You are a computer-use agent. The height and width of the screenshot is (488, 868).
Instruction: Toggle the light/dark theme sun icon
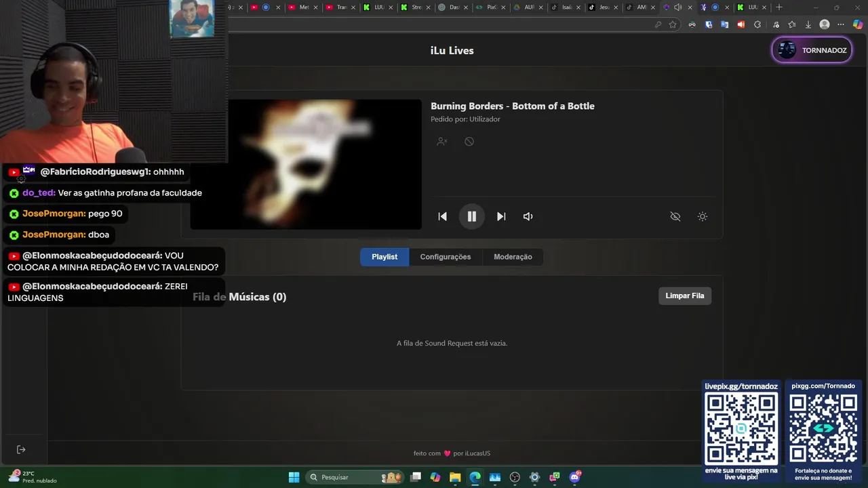(x=703, y=216)
